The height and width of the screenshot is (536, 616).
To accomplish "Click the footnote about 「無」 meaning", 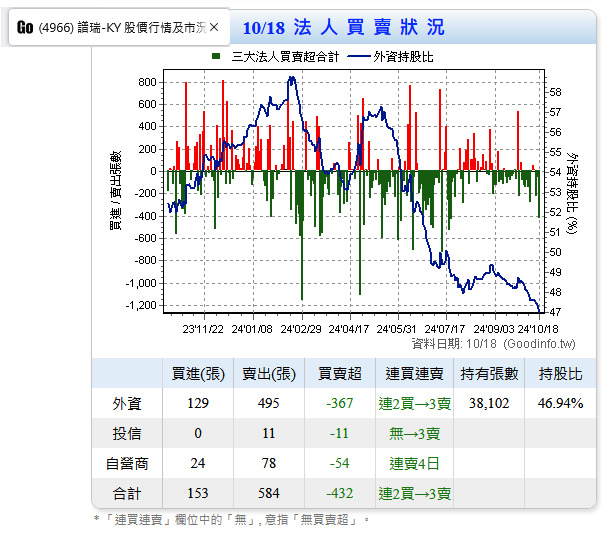I will point(232,520).
